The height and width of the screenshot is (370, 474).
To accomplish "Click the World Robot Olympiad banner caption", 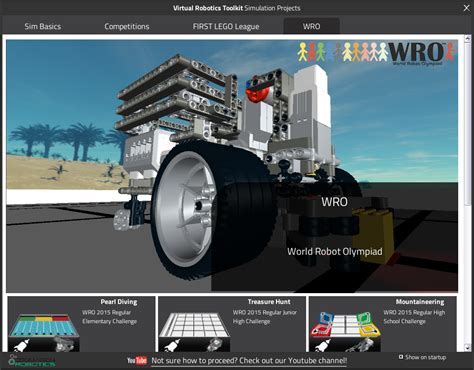I will coord(335,252).
